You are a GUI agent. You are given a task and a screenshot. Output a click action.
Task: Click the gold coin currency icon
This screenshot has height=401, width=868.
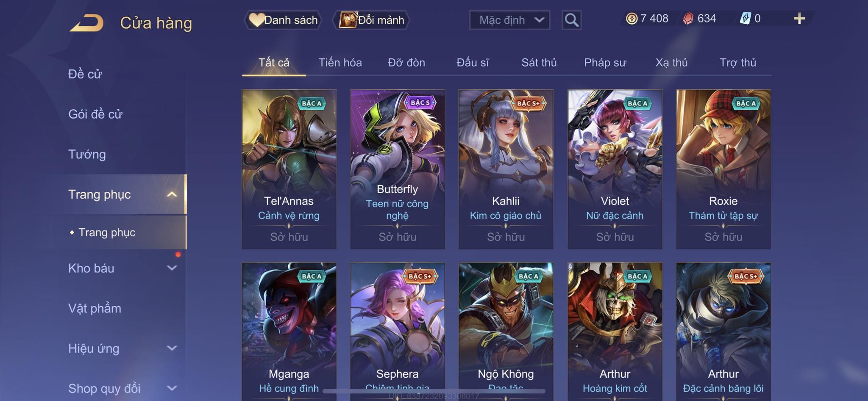coord(632,19)
